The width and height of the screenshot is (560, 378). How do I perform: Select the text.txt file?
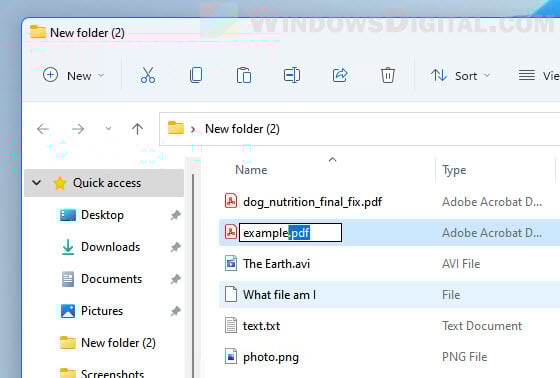click(261, 326)
